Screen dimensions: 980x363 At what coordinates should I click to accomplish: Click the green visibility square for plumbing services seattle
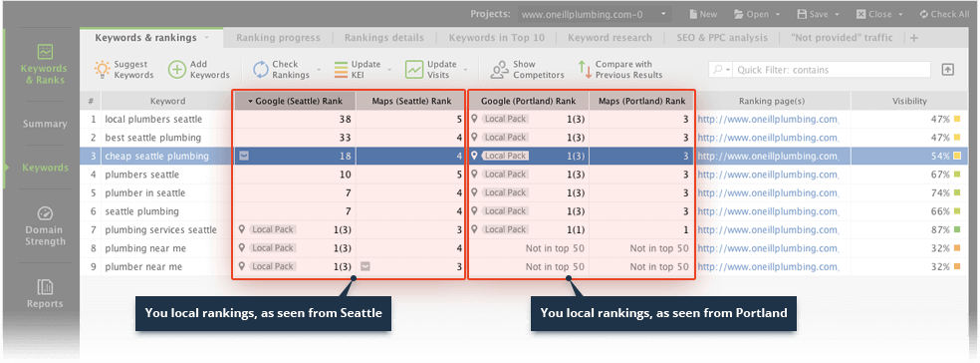coord(957,229)
